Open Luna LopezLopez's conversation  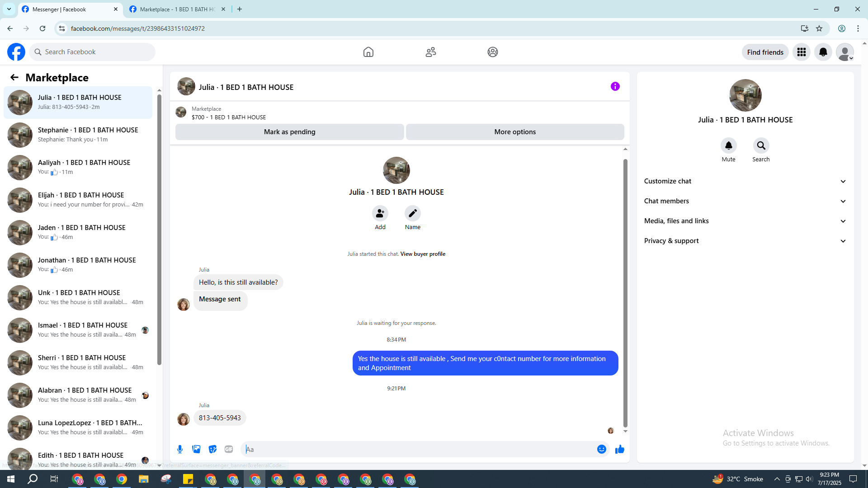pyautogui.click(x=78, y=427)
